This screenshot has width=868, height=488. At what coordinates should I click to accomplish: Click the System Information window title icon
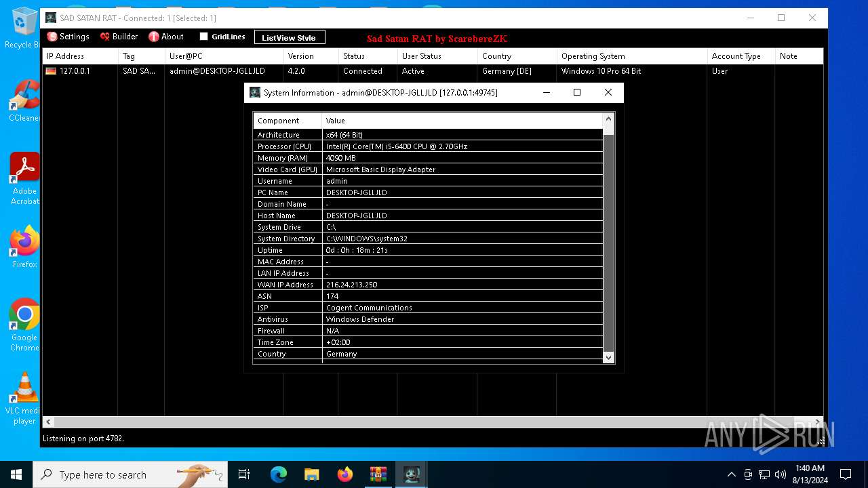255,92
